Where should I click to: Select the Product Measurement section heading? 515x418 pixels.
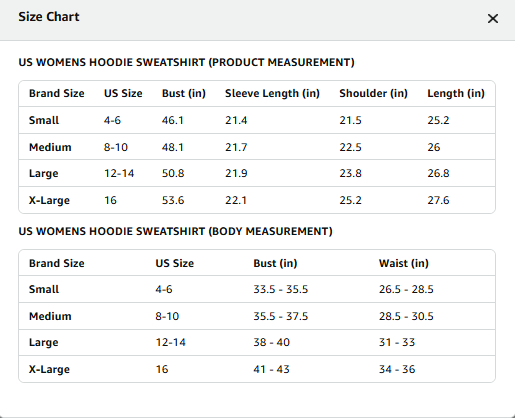coord(186,62)
